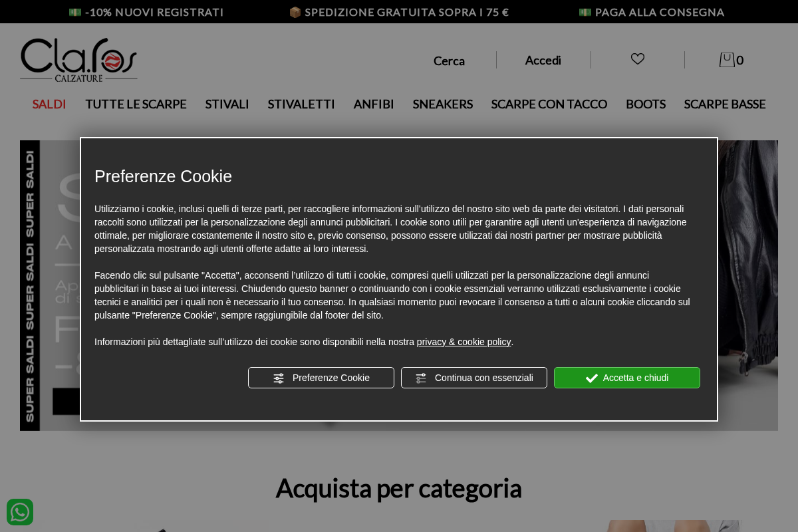Click the Claros Calzature logo

click(x=78, y=59)
